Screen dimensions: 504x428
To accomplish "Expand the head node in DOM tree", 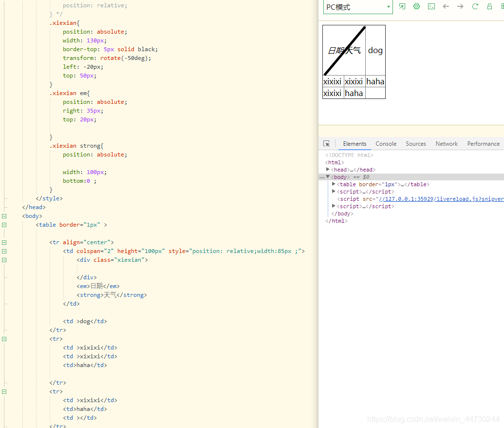I will [328, 169].
